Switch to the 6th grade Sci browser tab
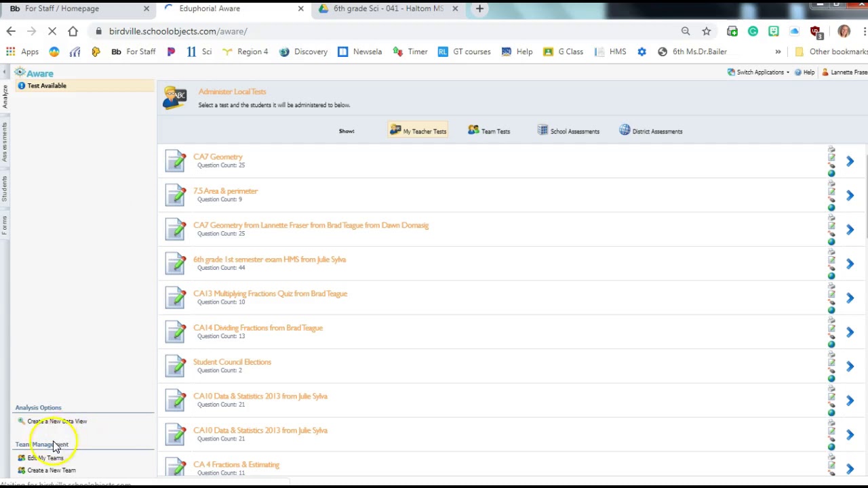Viewport: 868px width, 488px height. tap(388, 9)
